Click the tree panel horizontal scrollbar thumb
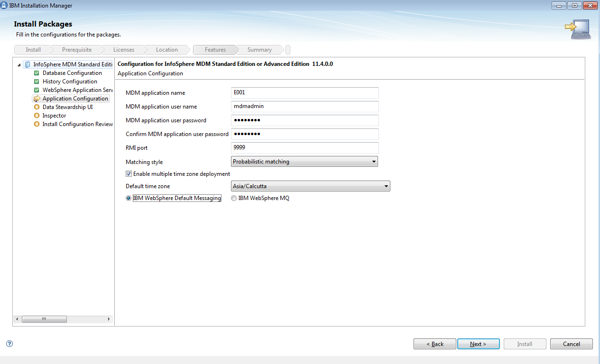Image resolution: width=600 pixels, height=364 pixels. click(x=44, y=319)
